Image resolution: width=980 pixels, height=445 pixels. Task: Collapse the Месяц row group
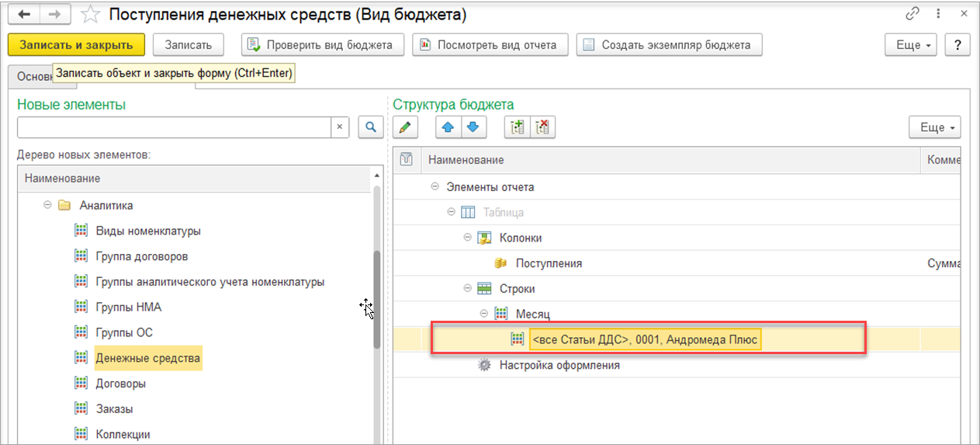point(484,314)
